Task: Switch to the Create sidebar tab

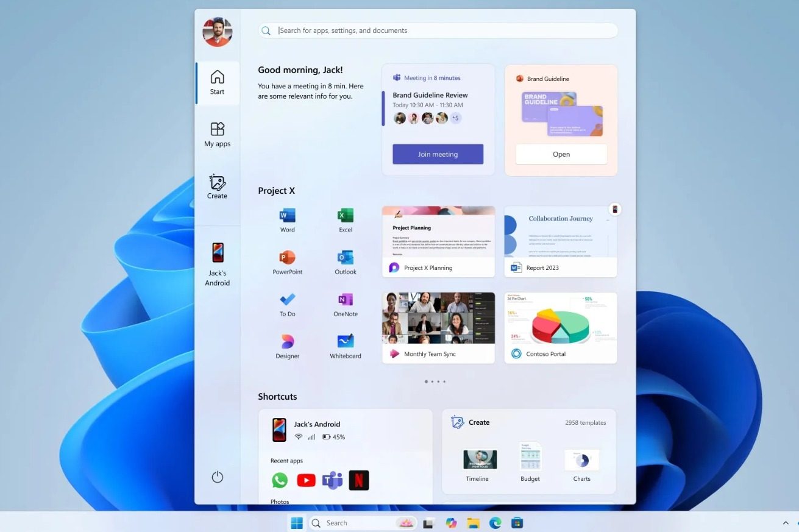Action: [x=218, y=186]
